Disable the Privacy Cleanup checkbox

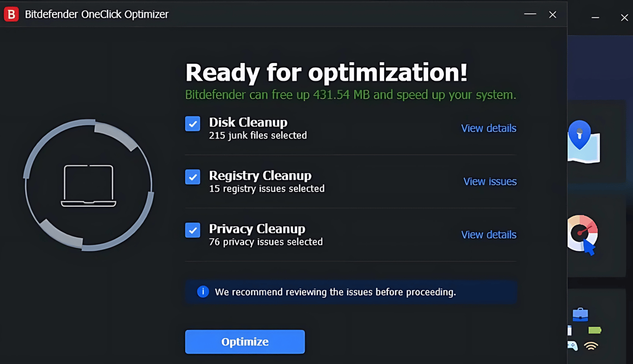coord(192,230)
